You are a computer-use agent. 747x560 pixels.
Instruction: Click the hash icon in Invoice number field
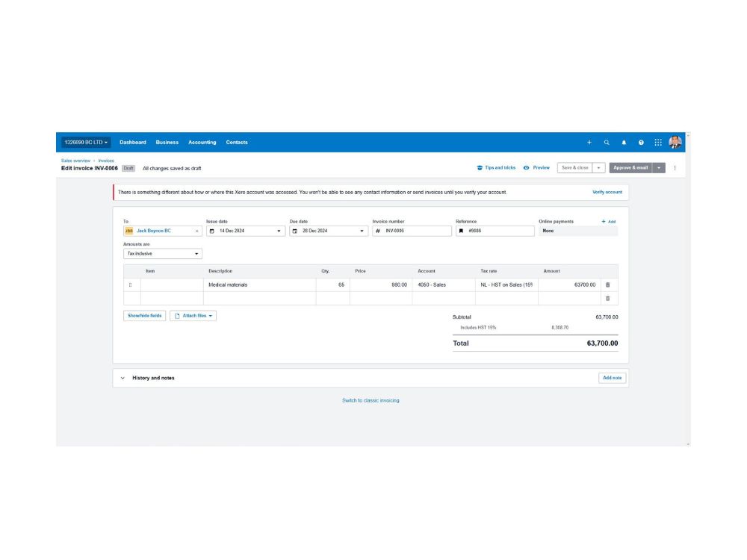[x=378, y=231]
